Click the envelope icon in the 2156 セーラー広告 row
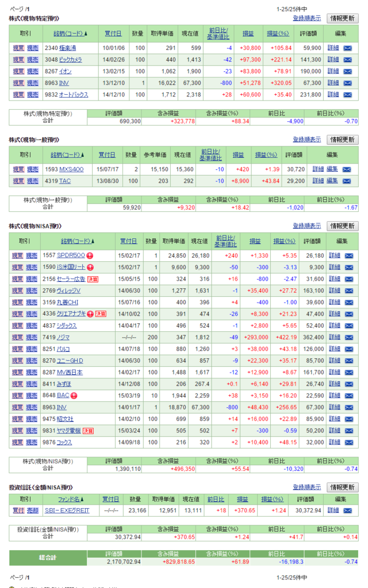Viewport: 368px width, 588px height. coord(349,279)
